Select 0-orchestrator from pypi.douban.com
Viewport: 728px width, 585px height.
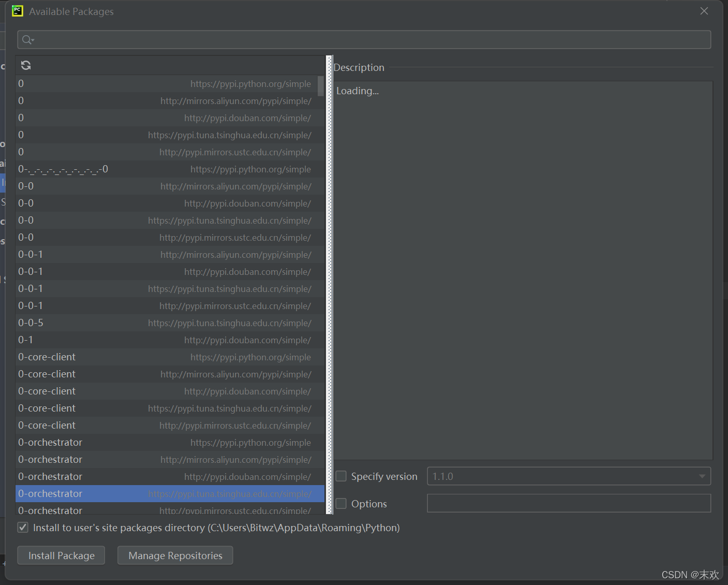pyautogui.click(x=170, y=476)
